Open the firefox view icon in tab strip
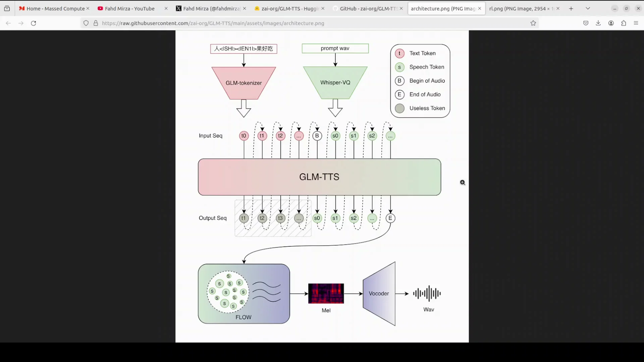The height and width of the screenshot is (362, 644). pyautogui.click(x=7, y=8)
